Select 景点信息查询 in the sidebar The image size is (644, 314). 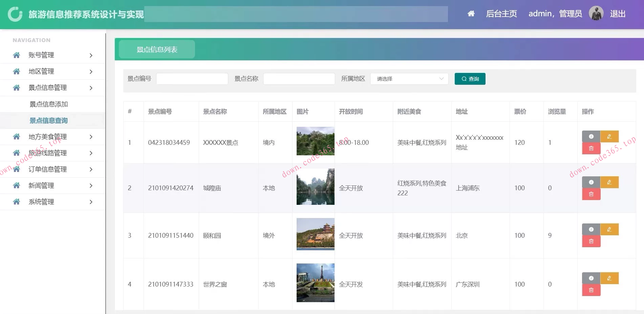pos(48,120)
